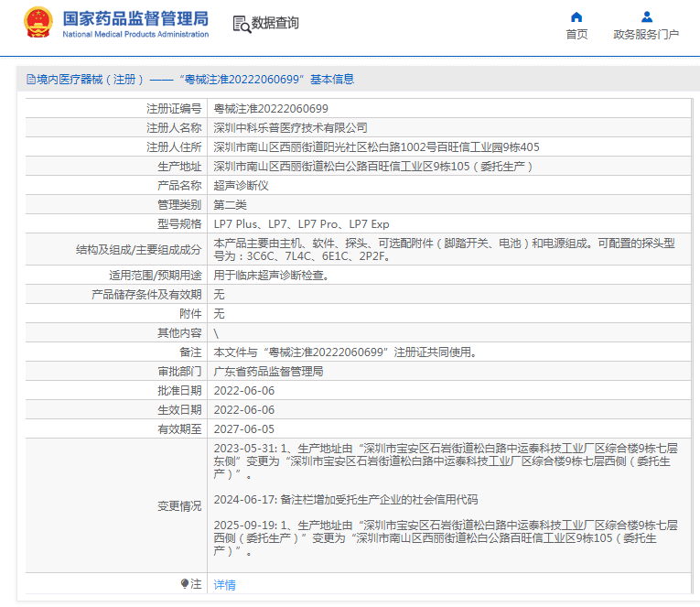The image size is (700, 607).
Task: Click the 注册人住所 label
Action: pyautogui.click(x=174, y=147)
